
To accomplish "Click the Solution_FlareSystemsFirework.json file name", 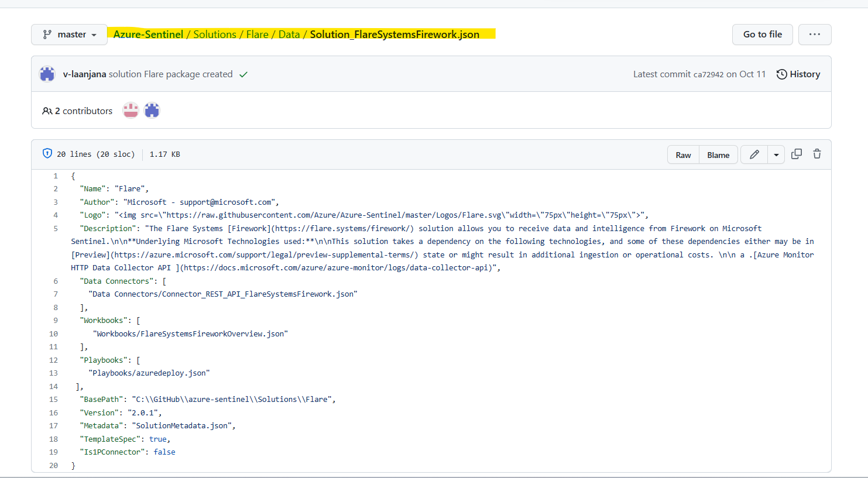I will (x=394, y=35).
